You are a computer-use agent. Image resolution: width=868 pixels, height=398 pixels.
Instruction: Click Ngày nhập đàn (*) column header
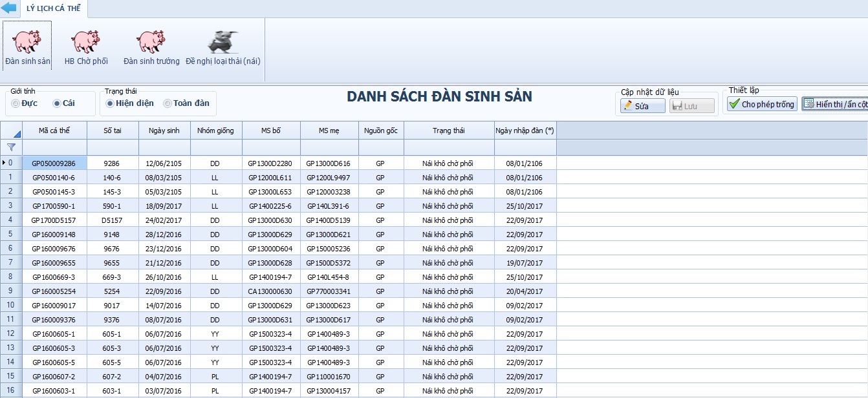525,131
